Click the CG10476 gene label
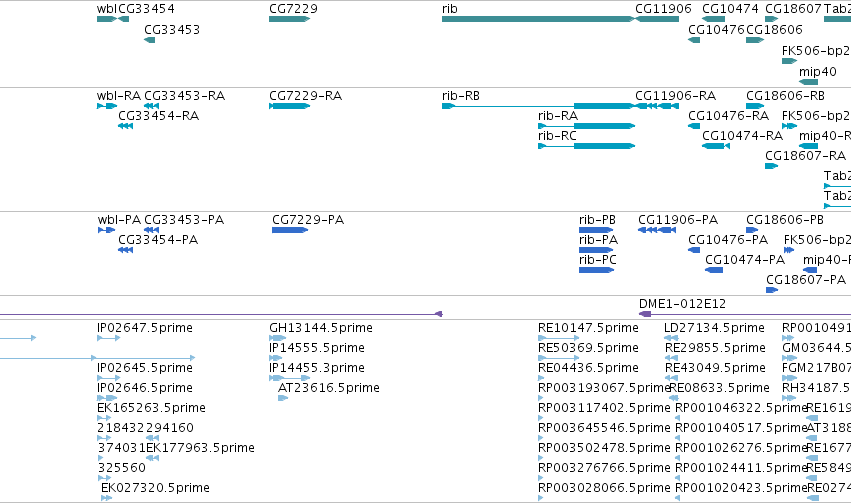The image size is (851, 503). click(716, 30)
